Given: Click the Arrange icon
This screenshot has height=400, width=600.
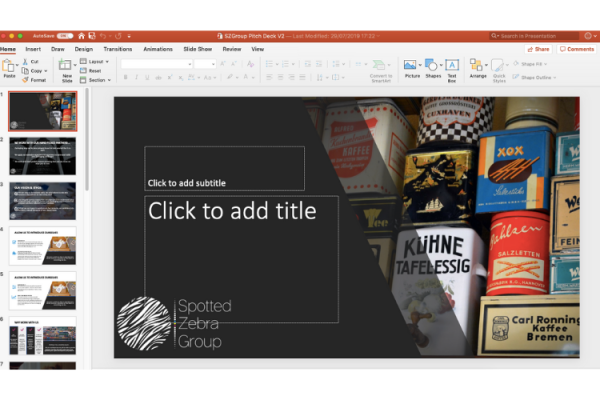Looking at the screenshot, I should pyautogui.click(x=476, y=65).
